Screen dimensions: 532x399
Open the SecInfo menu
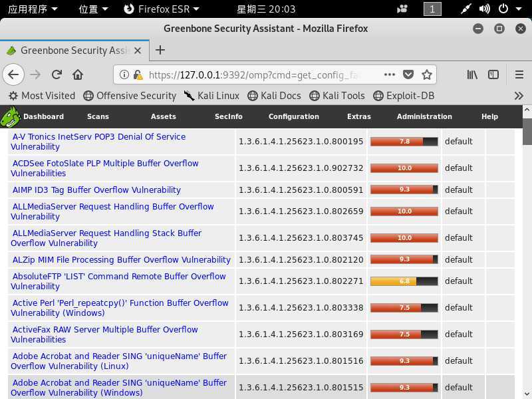[x=228, y=116]
